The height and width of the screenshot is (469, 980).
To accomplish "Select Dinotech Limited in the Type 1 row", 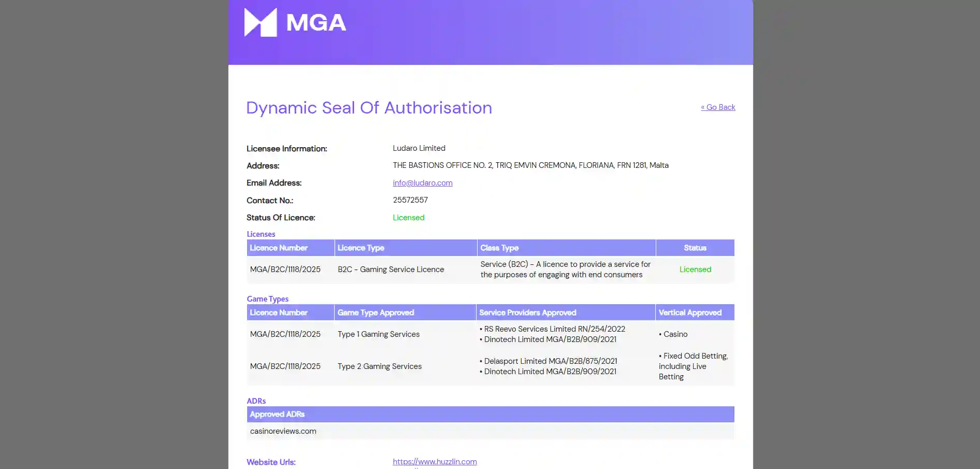I will (x=550, y=339).
